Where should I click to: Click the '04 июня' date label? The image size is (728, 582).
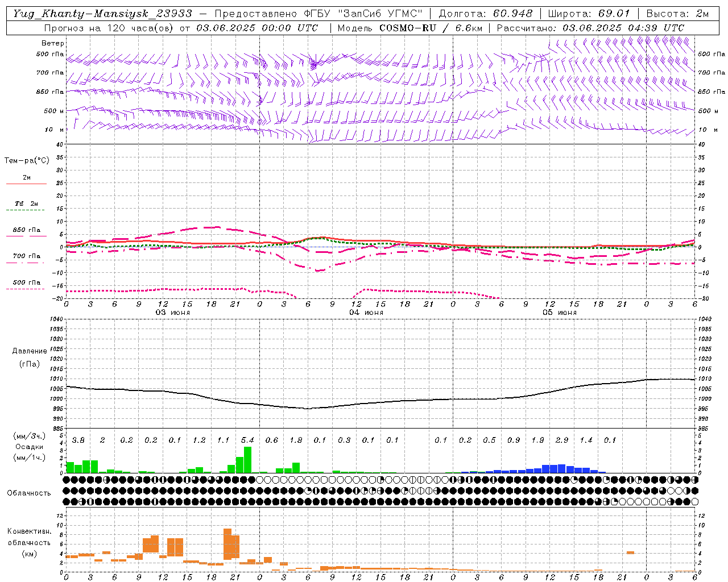click(366, 313)
